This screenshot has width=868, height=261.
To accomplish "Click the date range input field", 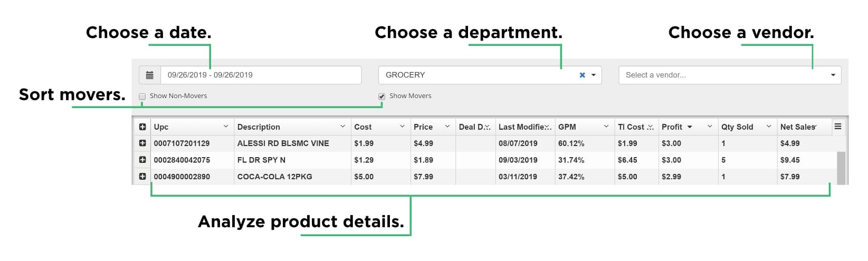I will tap(261, 75).
